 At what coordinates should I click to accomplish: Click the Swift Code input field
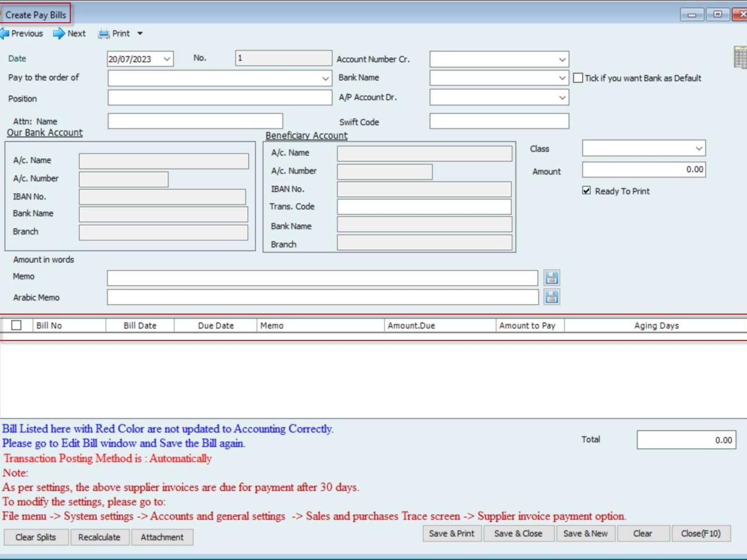tap(499, 121)
